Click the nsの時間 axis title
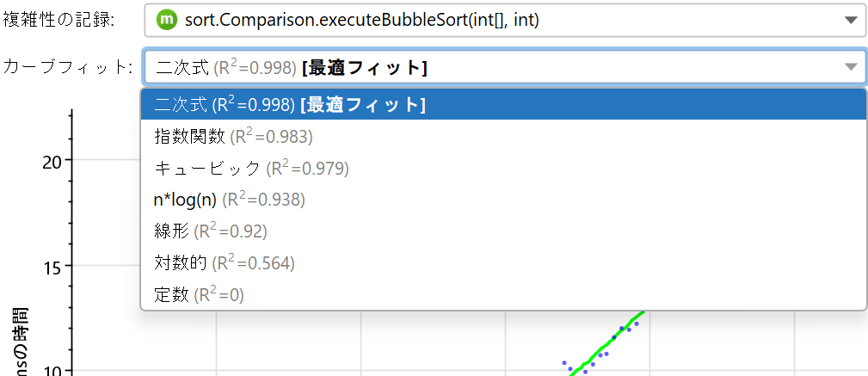868x376 pixels. pos(15,340)
